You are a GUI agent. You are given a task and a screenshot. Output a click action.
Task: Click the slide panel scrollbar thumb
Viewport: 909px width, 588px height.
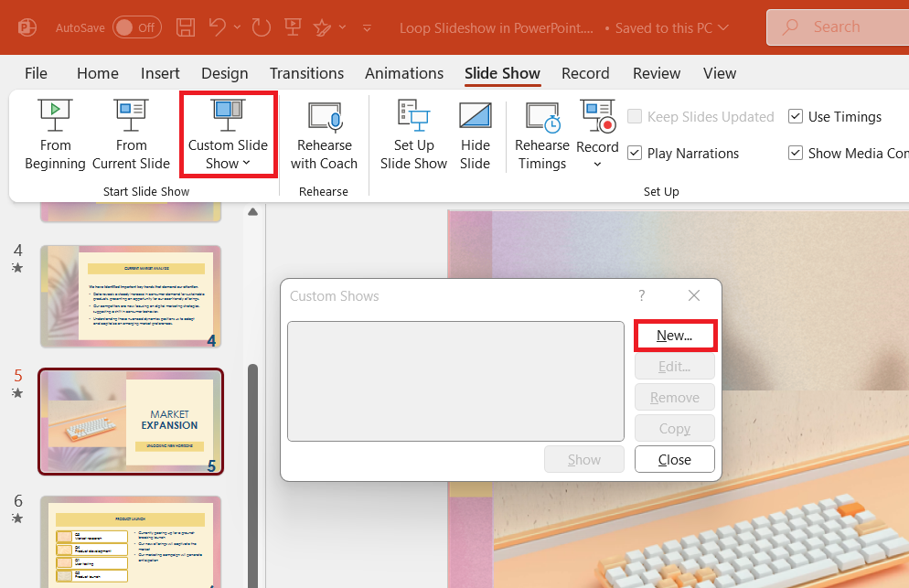pos(252,476)
